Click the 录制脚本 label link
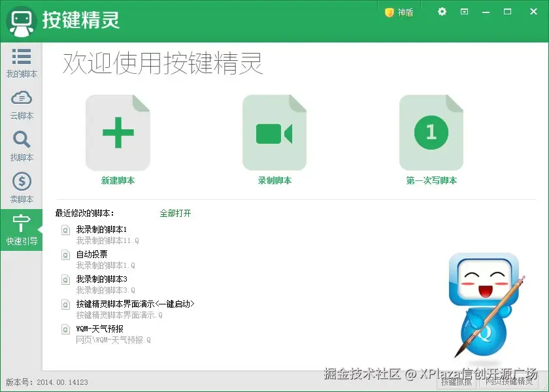The height and width of the screenshot is (392, 549). [274, 180]
